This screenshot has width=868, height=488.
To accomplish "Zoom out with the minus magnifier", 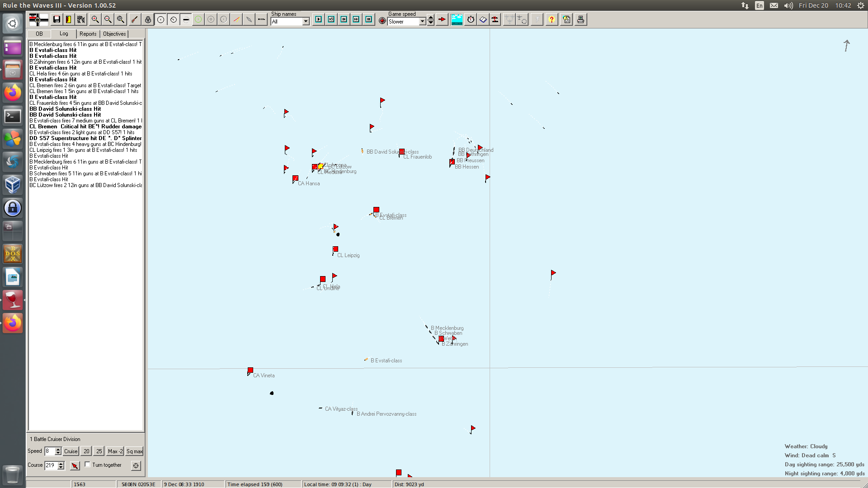I will pos(108,19).
